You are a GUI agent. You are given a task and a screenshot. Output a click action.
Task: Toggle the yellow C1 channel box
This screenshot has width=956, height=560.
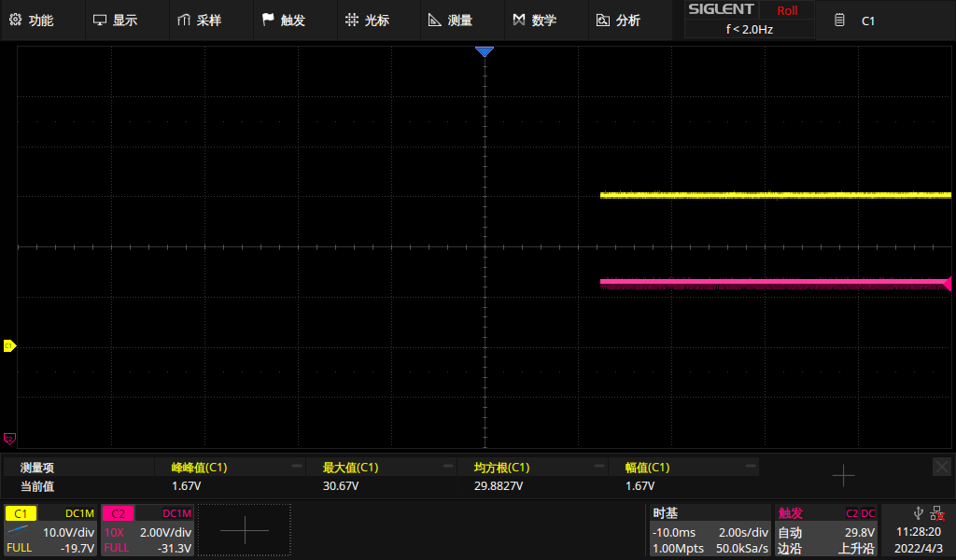tap(50, 530)
